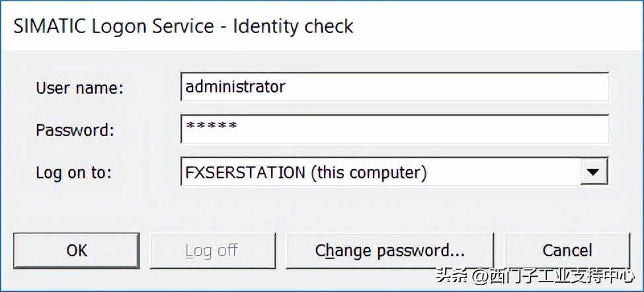Click the "Password:" label

[x=75, y=130]
